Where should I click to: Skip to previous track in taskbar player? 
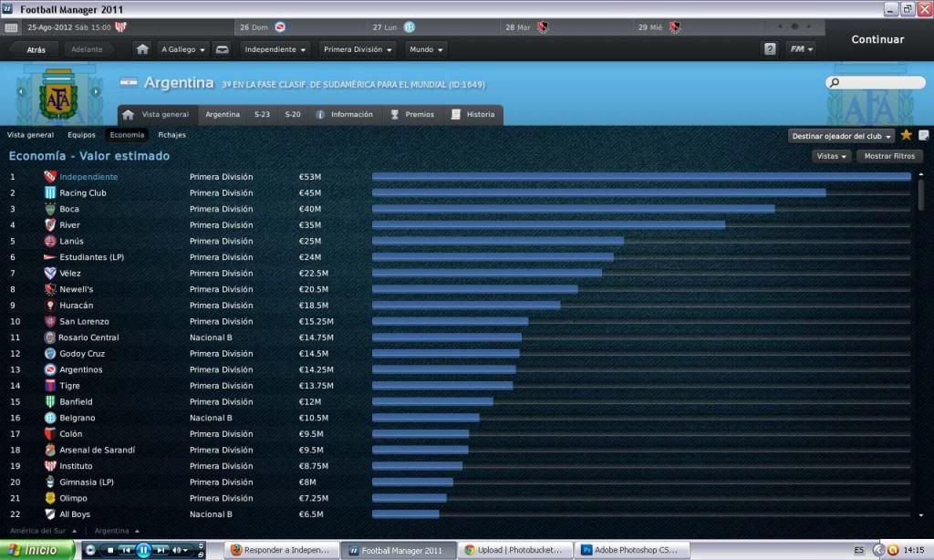[x=126, y=551]
